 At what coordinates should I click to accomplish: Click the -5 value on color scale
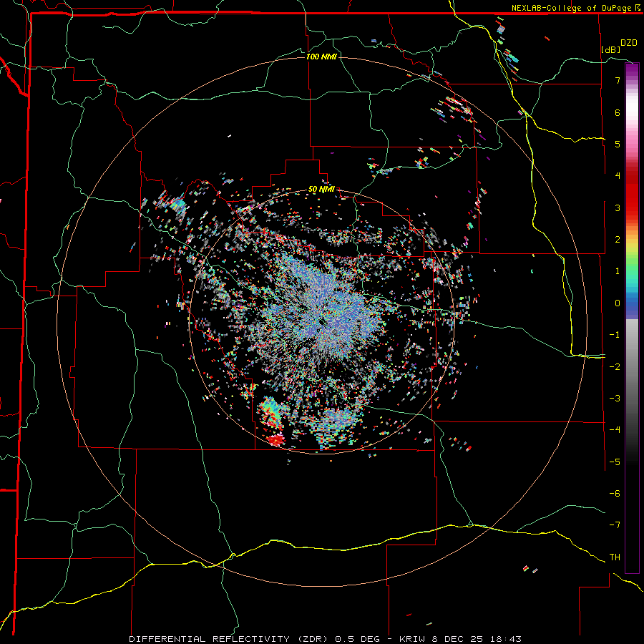(615, 462)
